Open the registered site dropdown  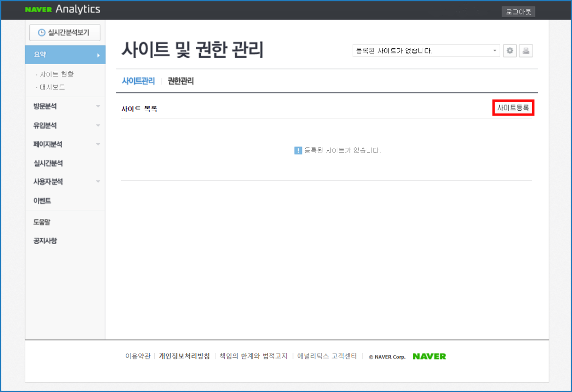point(425,51)
